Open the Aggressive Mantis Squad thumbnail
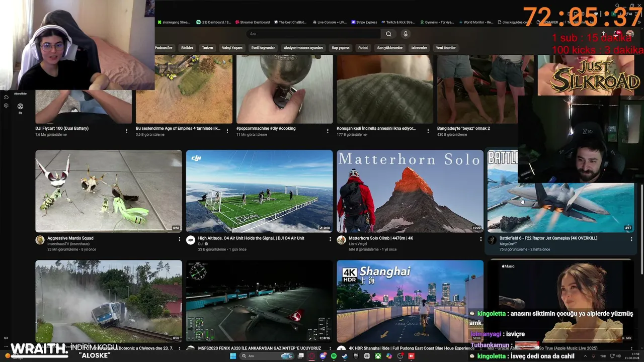Viewport: 644px width, 362px height. click(109, 191)
